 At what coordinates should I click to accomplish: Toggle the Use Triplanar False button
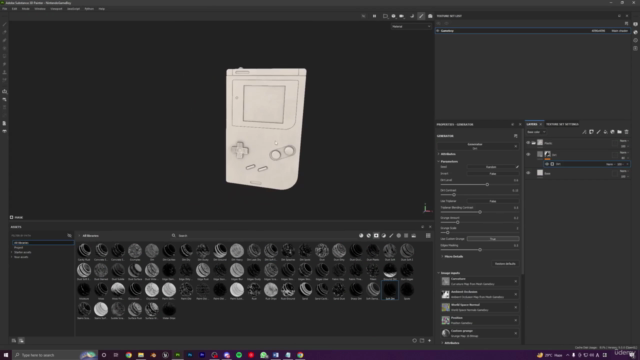(493, 201)
